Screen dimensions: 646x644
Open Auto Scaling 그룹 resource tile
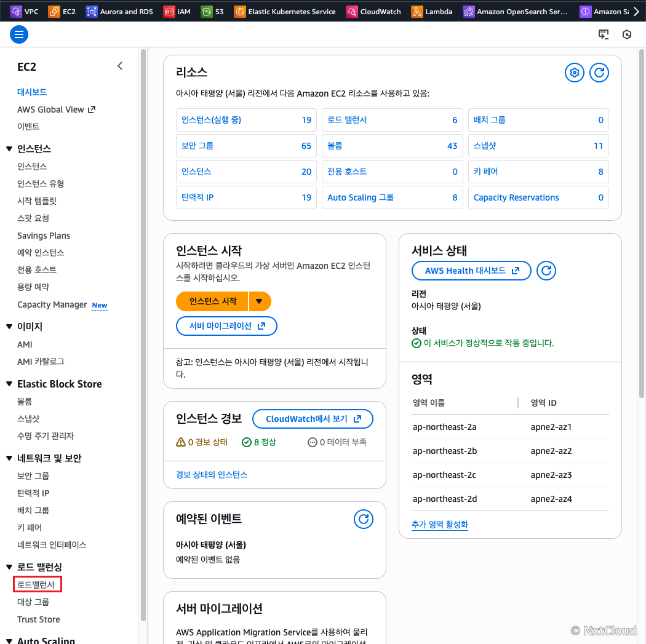(393, 197)
